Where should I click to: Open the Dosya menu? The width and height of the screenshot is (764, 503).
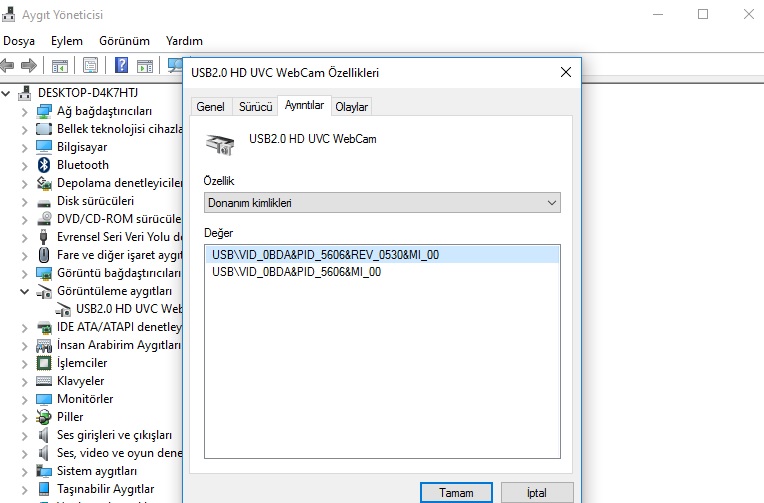[x=19, y=41]
